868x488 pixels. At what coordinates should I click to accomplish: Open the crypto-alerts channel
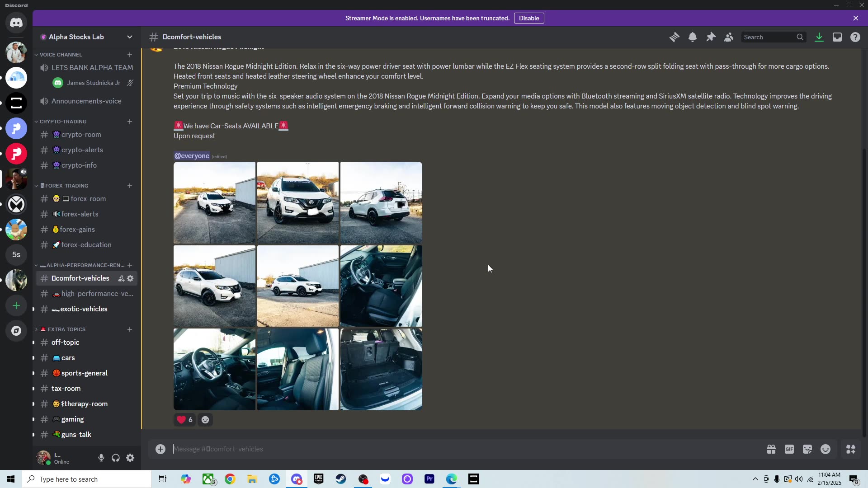[80, 150]
